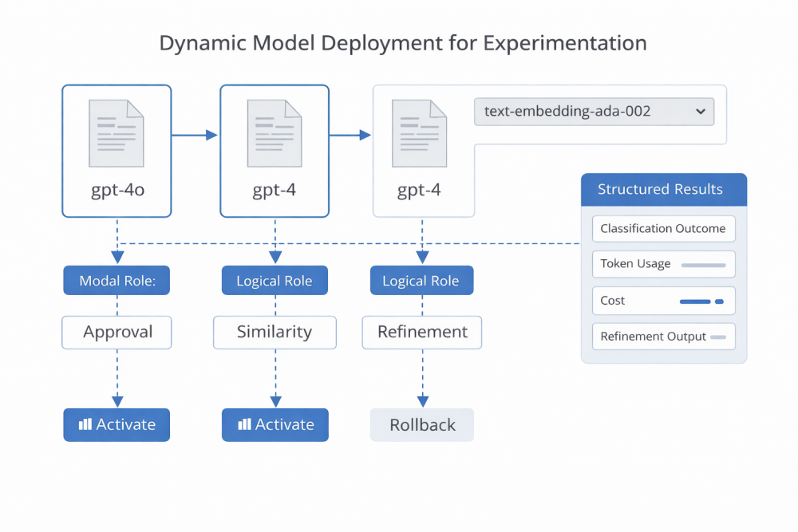Image resolution: width=798 pixels, height=532 pixels.
Task: Click the Cost row label
Action: point(612,301)
